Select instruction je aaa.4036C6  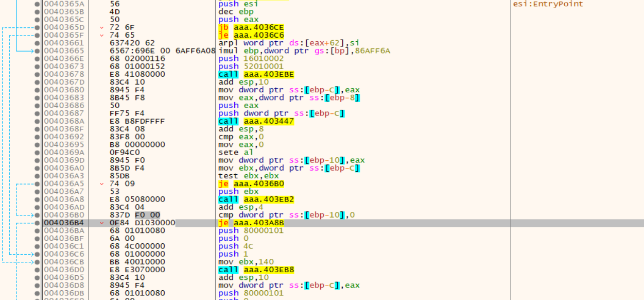251,35
